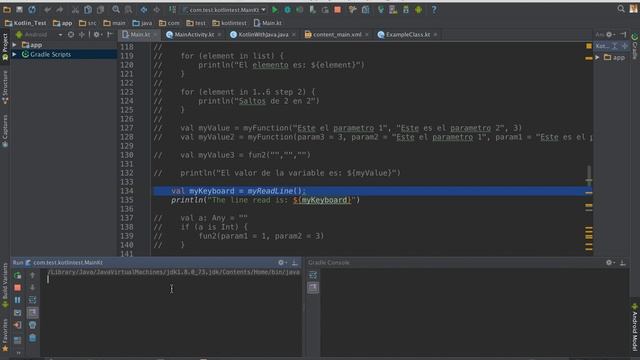Select src folder in the breadcrumb bar
This screenshot has width=640, height=360.
coord(88,23)
